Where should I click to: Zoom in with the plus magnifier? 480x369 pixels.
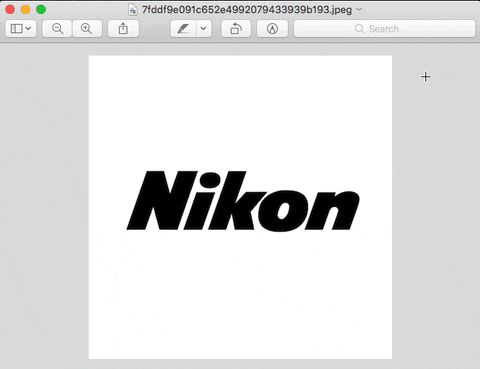[87, 29]
